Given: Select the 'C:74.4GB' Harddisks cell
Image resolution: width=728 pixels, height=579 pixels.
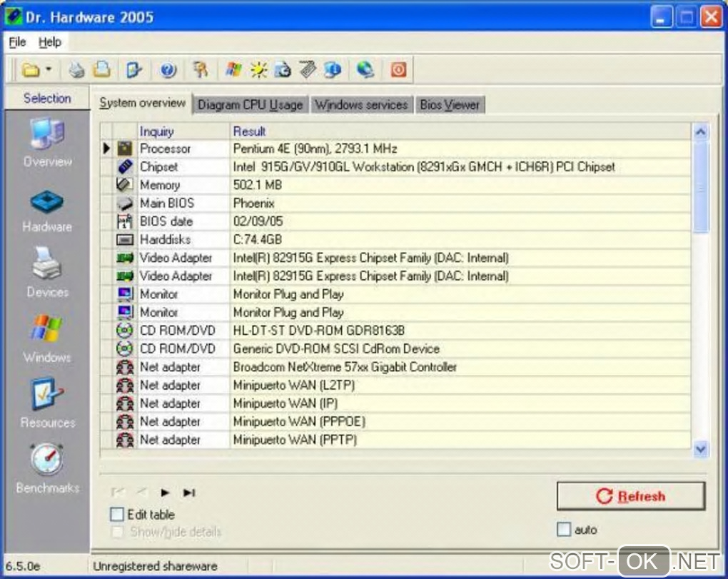Looking at the screenshot, I should point(460,240).
